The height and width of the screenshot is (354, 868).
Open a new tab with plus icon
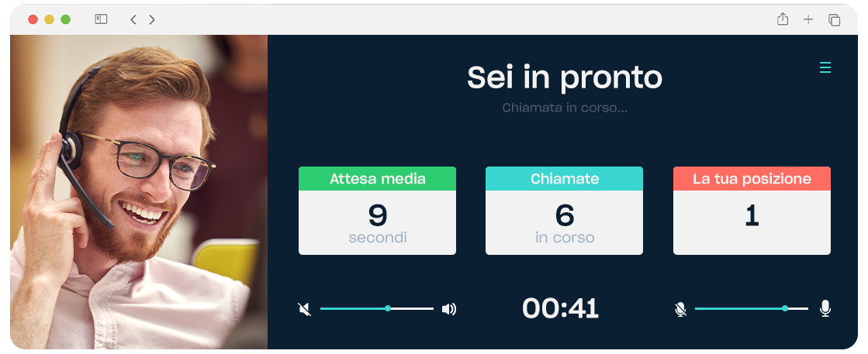(x=808, y=19)
